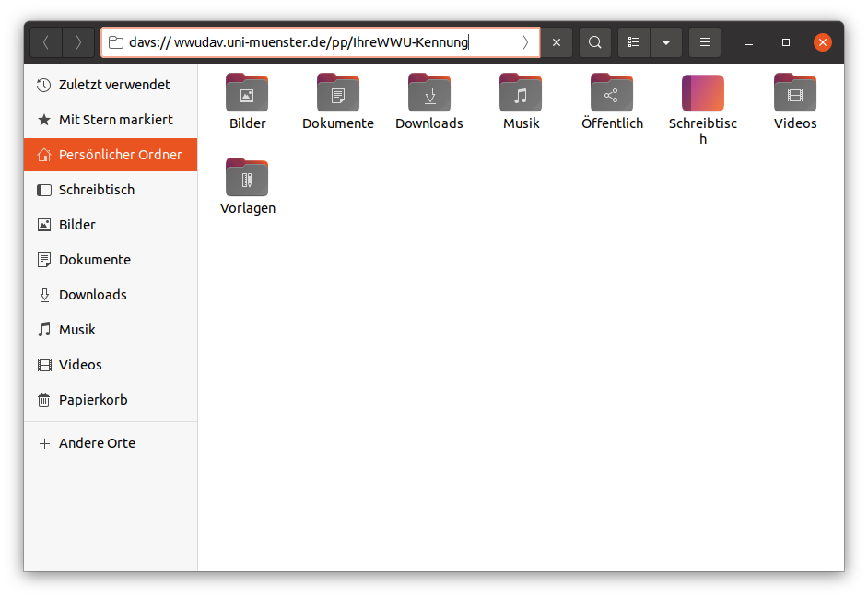Open the Videos folder icon
This screenshot has height=598, width=868.
coord(794,94)
